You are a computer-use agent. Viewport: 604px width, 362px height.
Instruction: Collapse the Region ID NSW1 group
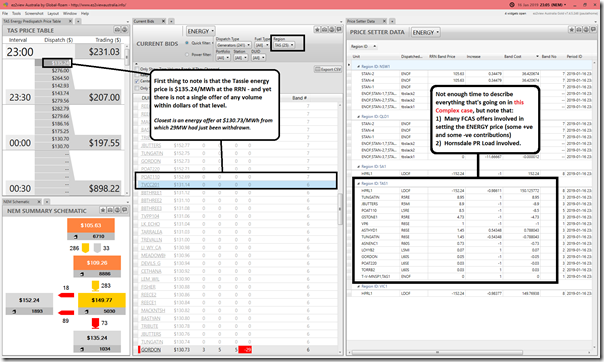(359, 67)
